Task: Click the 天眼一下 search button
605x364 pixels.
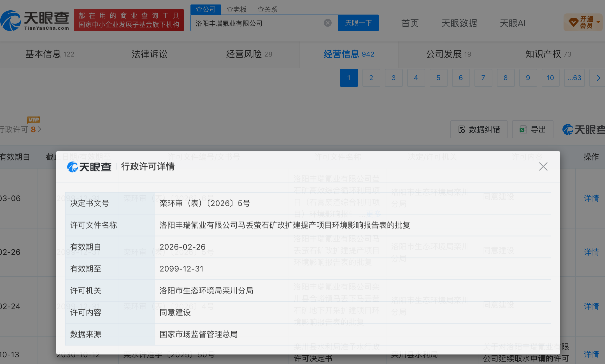Action: [x=358, y=23]
